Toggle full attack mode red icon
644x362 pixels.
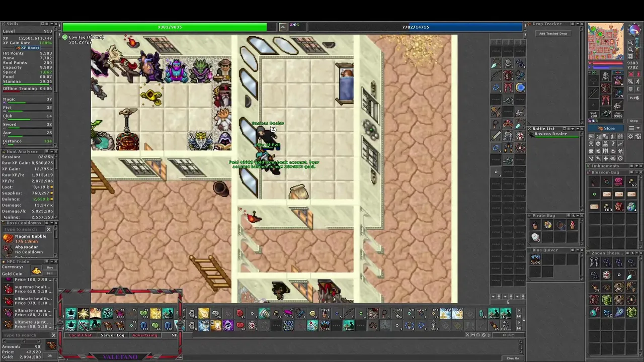631,74
